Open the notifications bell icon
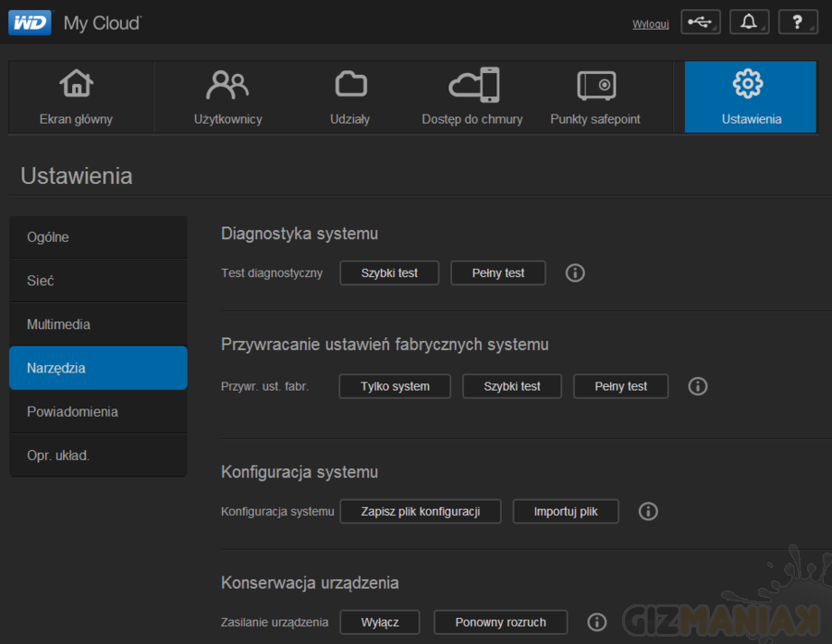The image size is (832, 644). [x=749, y=22]
